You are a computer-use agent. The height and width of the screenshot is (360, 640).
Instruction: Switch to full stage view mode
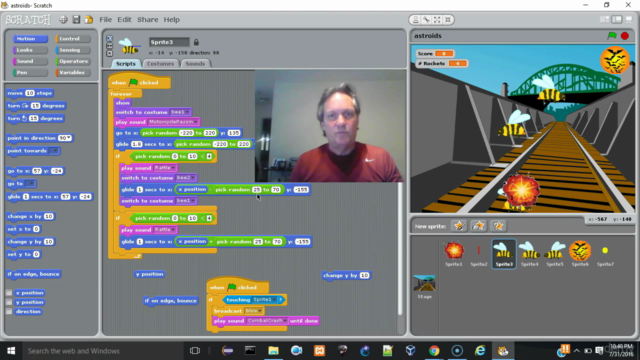617,20
